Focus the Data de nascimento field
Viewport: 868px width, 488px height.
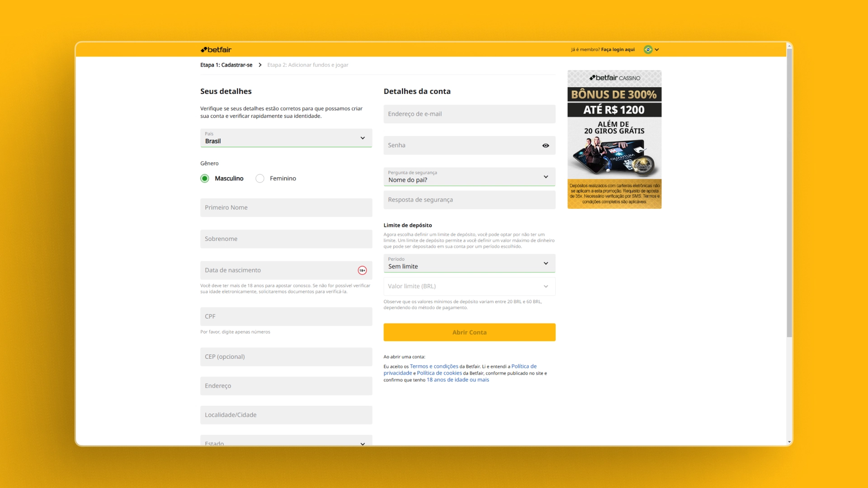point(286,270)
